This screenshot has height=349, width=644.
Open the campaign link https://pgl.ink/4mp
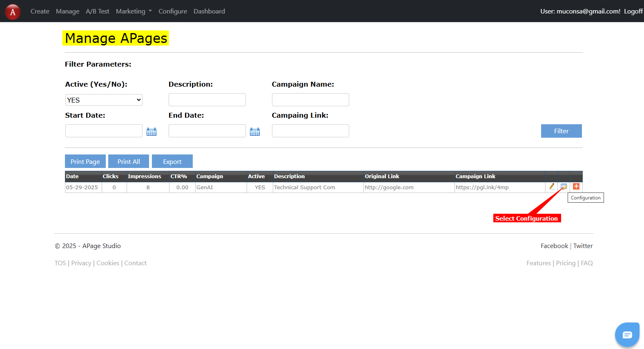point(482,188)
